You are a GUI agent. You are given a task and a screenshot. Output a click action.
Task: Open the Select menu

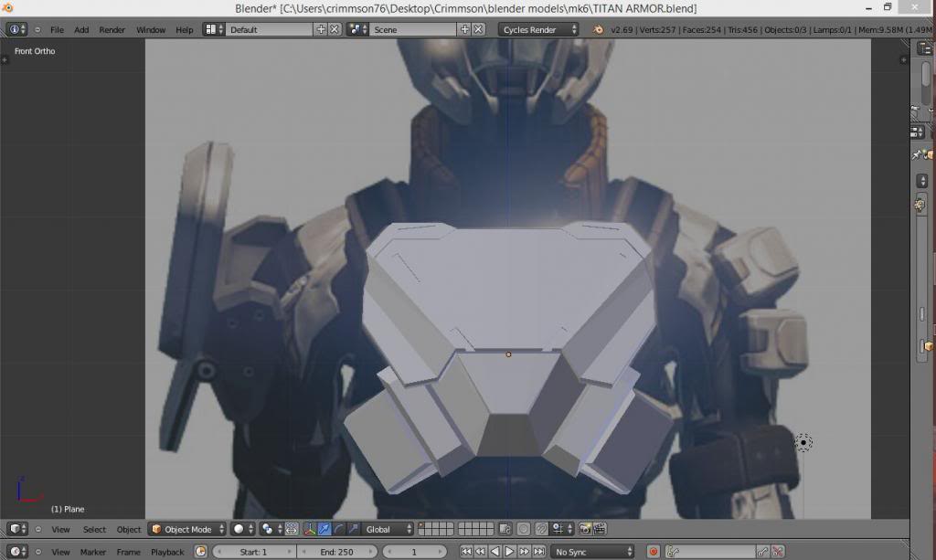tap(94, 529)
